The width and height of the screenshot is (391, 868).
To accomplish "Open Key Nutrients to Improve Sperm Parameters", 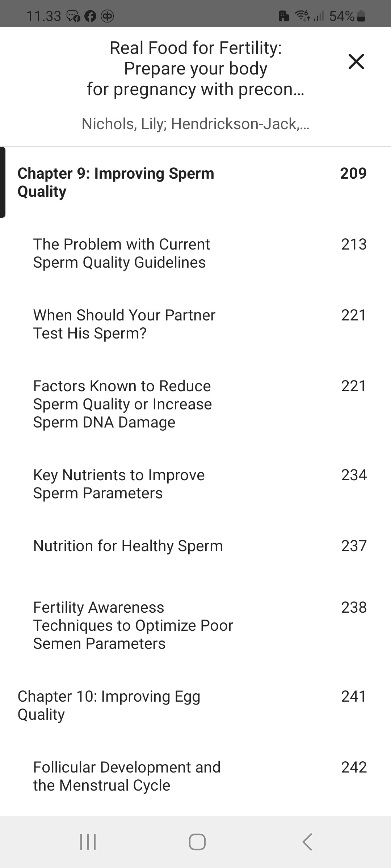I will pos(119,484).
